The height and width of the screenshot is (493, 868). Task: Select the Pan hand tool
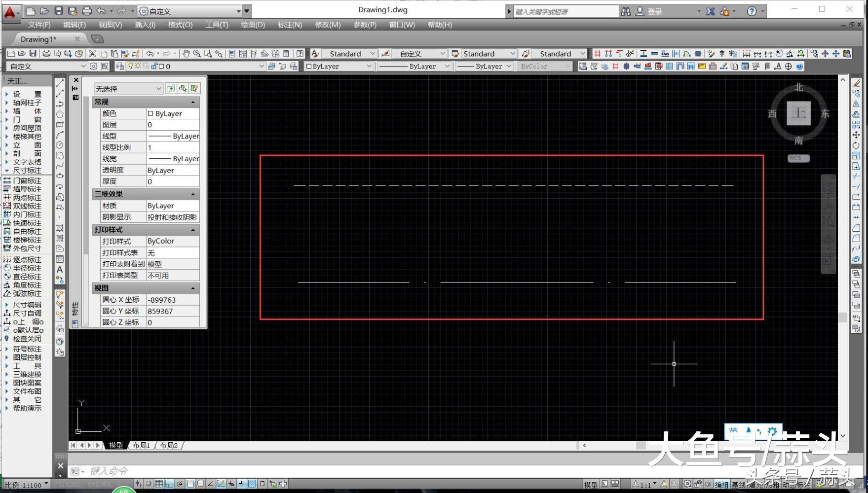click(x=186, y=53)
